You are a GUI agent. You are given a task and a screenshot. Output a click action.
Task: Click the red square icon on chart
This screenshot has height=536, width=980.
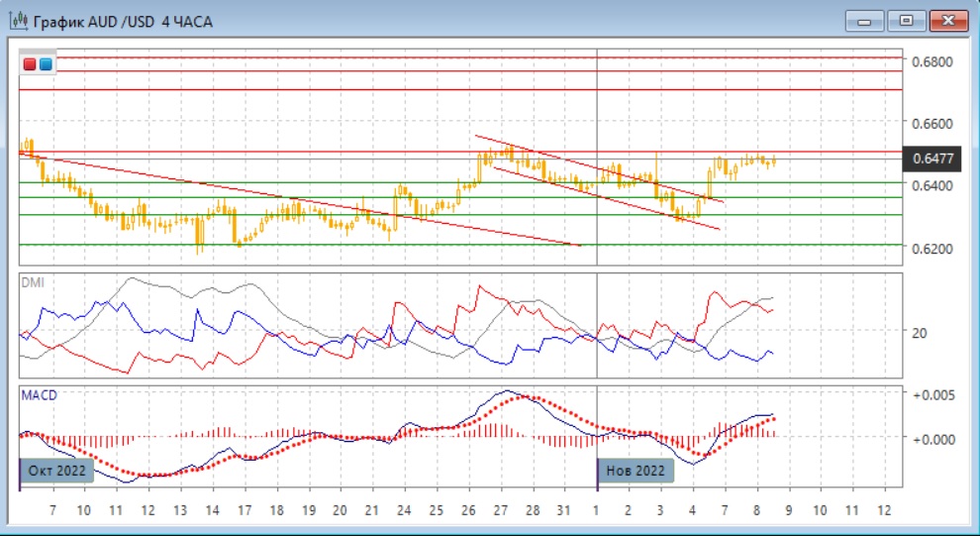point(31,64)
